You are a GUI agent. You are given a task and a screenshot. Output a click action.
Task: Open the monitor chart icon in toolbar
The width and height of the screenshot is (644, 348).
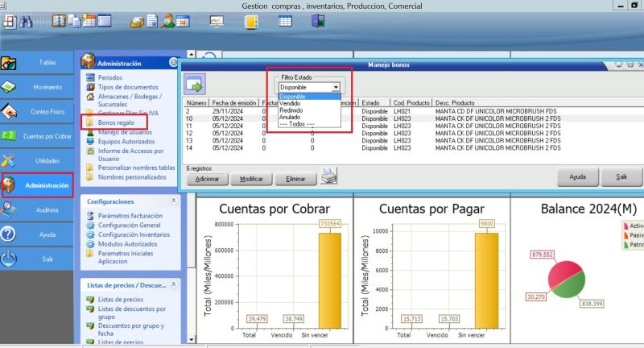pyautogui.click(x=217, y=21)
